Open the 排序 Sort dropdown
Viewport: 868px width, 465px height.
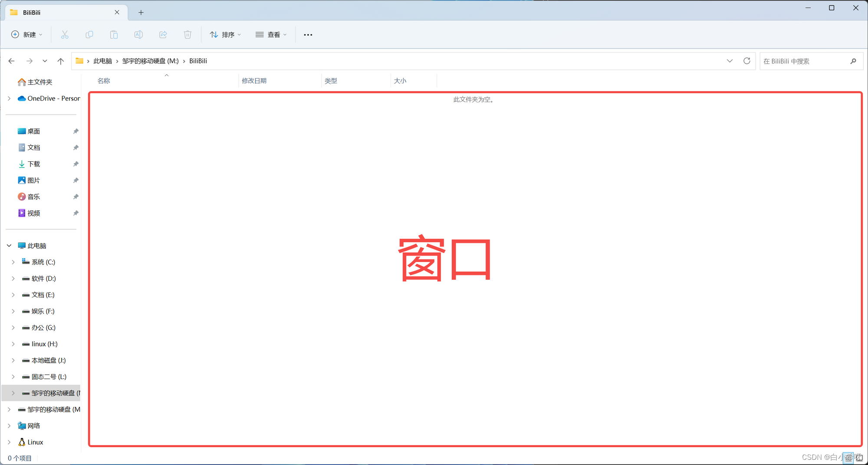tap(226, 35)
